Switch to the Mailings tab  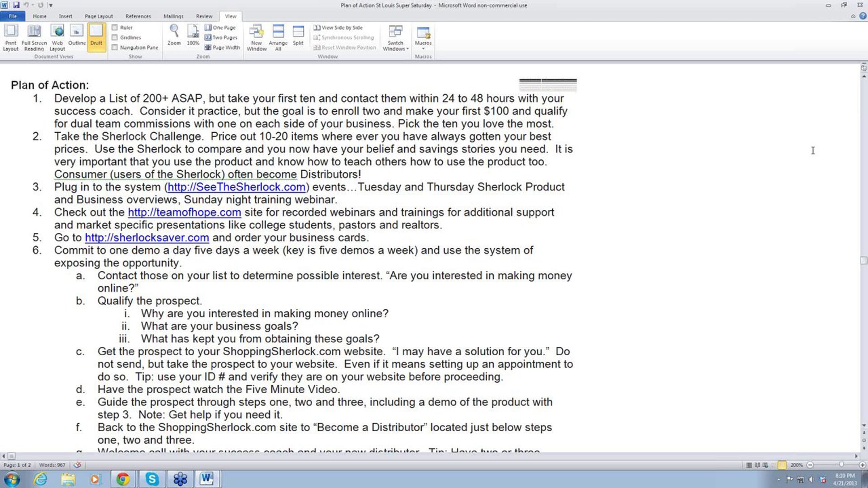pyautogui.click(x=173, y=16)
